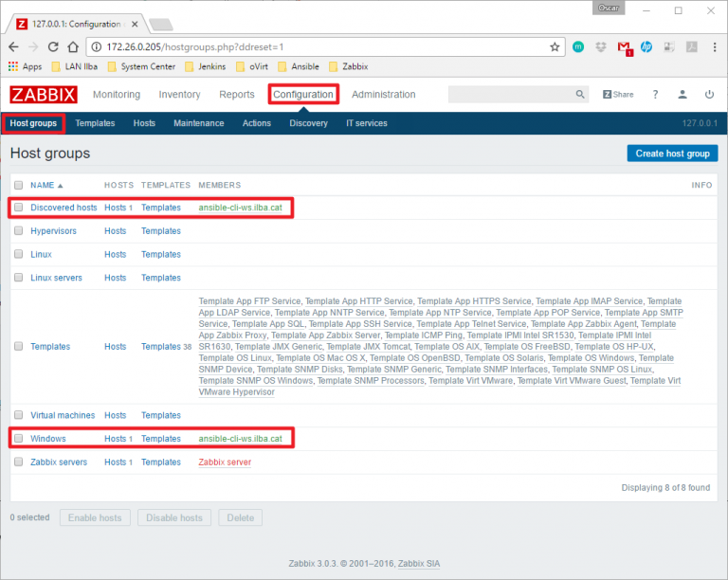728x580 pixels.
Task: Check the Linux servers row checkbox
Action: click(x=19, y=278)
